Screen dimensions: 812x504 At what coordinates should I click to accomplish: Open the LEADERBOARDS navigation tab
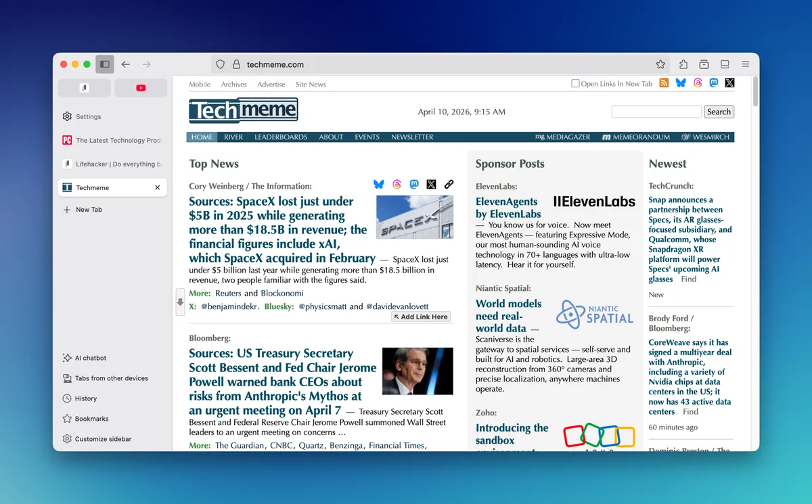281,137
